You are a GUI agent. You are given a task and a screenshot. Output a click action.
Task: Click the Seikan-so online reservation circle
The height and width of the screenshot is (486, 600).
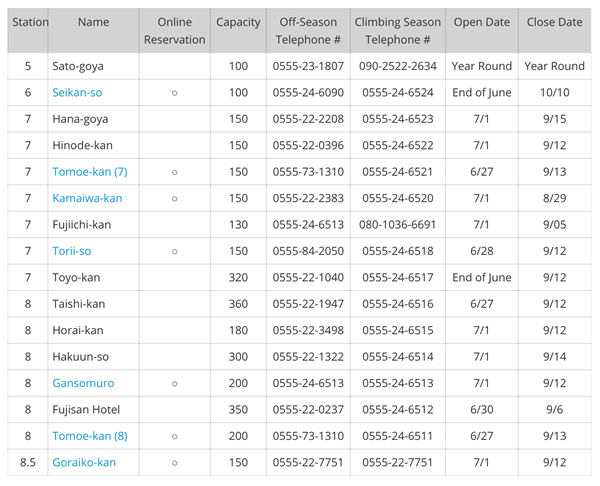174,93
